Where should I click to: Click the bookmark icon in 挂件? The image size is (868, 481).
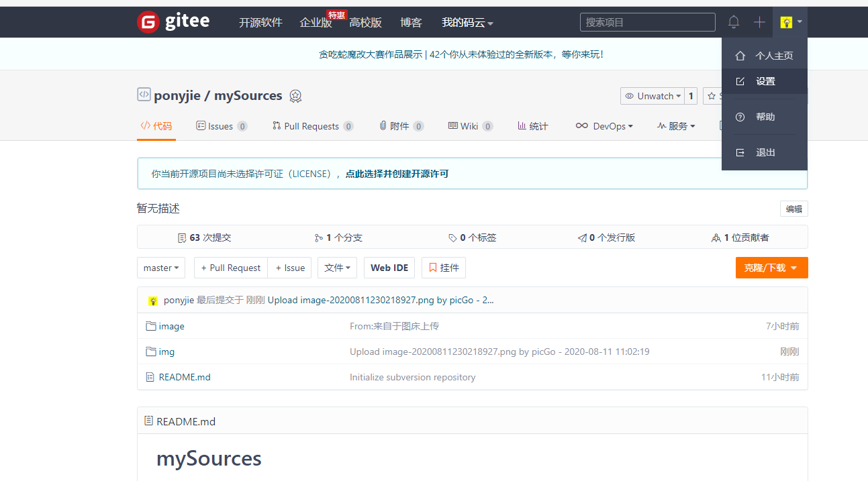click(433, 268)
